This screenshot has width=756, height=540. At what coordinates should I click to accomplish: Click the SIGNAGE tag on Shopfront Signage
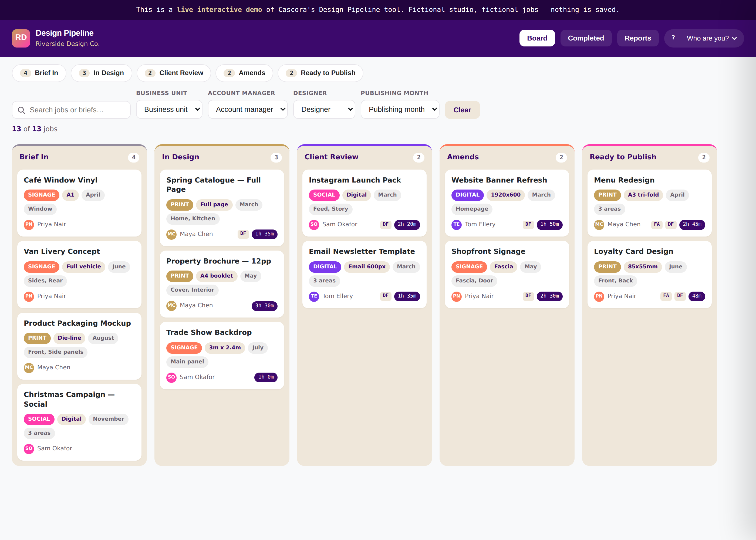469,267
